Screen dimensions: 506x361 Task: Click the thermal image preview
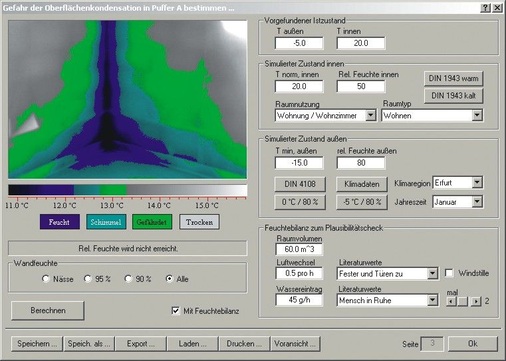point(128,99)
